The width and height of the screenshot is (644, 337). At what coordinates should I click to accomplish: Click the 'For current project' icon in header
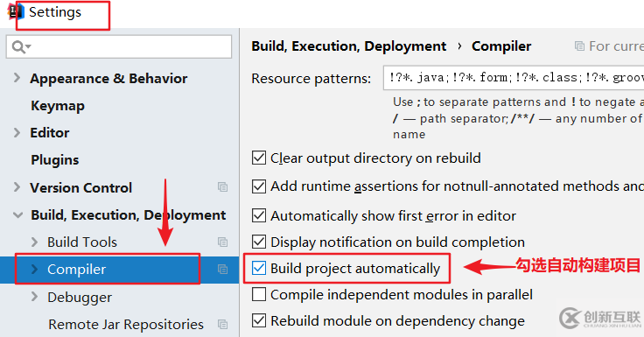coord(579,46)
